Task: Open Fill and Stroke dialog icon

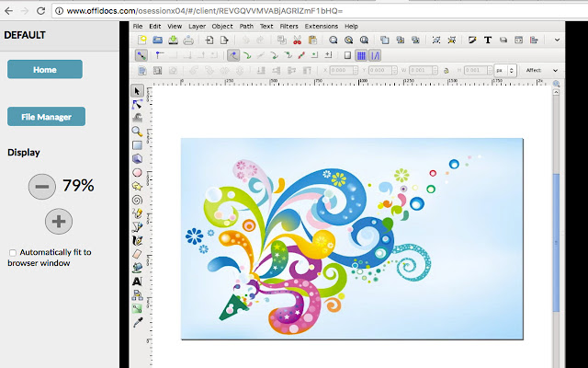Action: 472,40
